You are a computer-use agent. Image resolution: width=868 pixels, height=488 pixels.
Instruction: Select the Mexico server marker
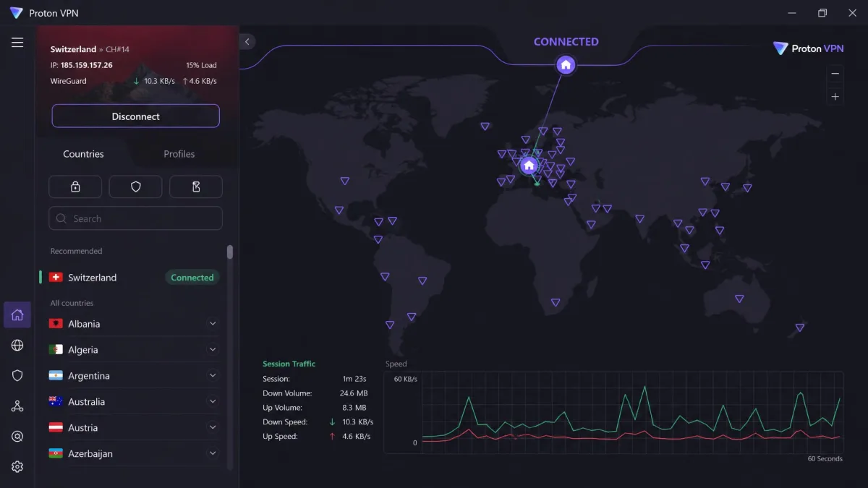coord(339,210)
